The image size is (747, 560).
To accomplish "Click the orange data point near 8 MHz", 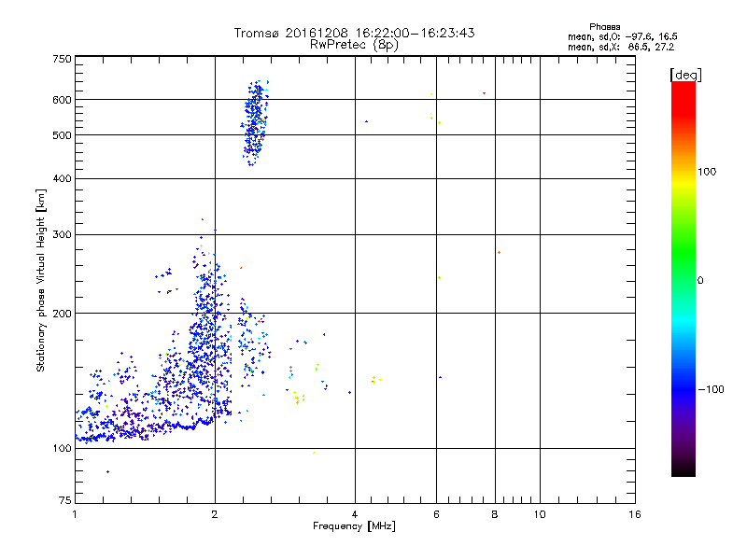I will tap(499, 252).
